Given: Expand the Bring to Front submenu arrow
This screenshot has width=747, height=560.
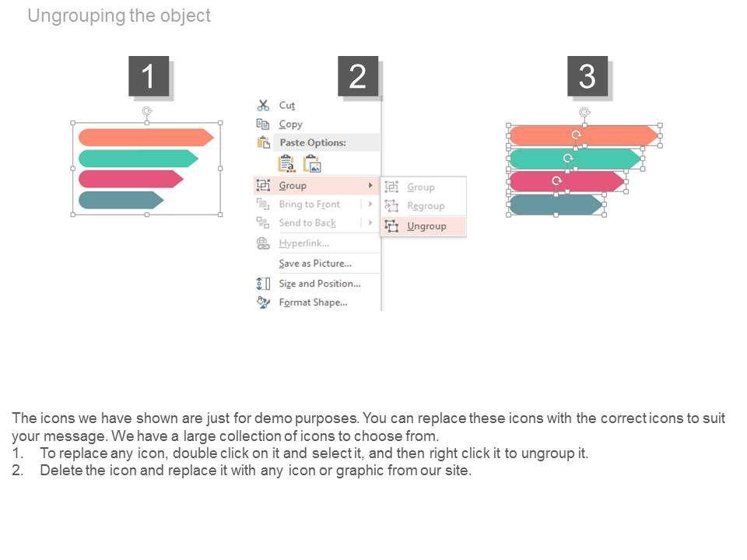Looking at the screenshot, I should click(x=370, y=204).
